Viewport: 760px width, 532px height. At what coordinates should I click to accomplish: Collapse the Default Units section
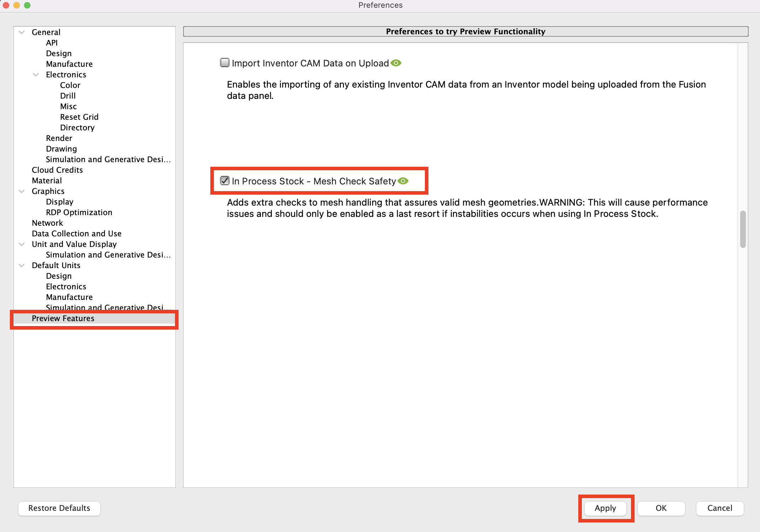(22, 265)
